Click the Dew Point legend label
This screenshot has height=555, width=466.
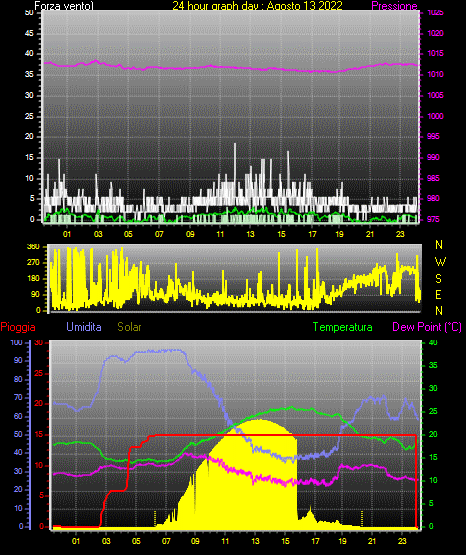coord(427,327)
